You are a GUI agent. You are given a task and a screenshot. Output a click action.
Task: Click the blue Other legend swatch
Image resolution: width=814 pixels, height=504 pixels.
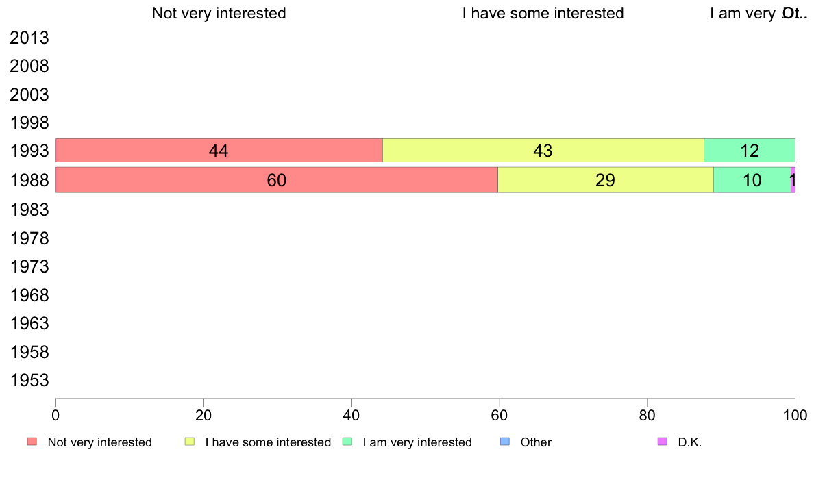504,442
